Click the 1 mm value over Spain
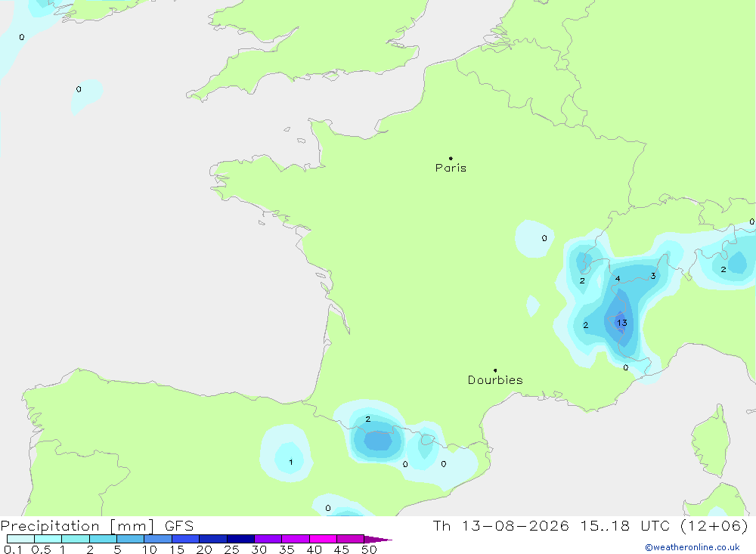This screenshot has width=756, height=554. [x=291, y=462]
